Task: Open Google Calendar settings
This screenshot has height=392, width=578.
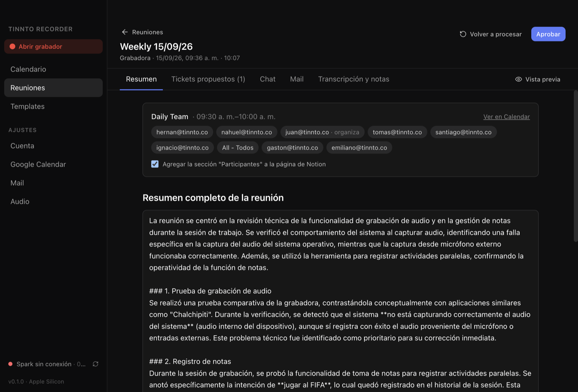Action: tap(53, 164)
